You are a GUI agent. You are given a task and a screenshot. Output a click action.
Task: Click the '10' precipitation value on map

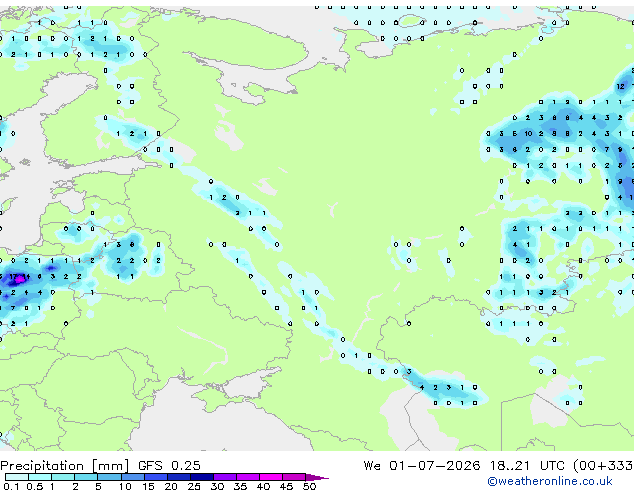point(528,133)
